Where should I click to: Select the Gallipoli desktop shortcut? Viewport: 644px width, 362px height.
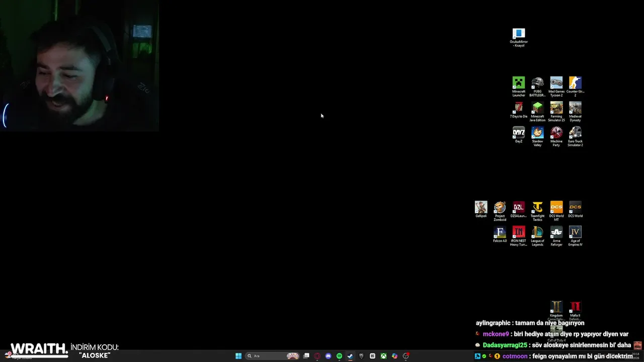[x=481, y=210]
